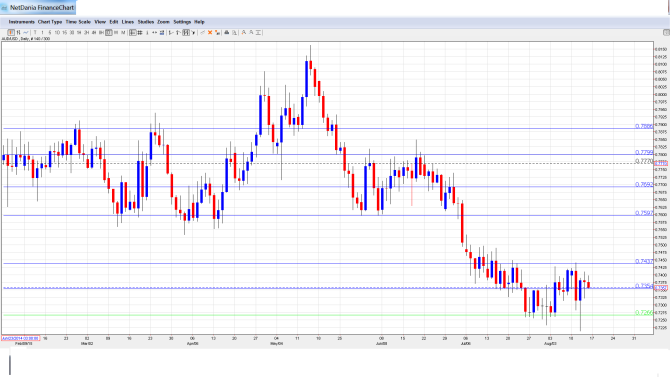Switch to 15-minute time scale

(x=65, y=32)
